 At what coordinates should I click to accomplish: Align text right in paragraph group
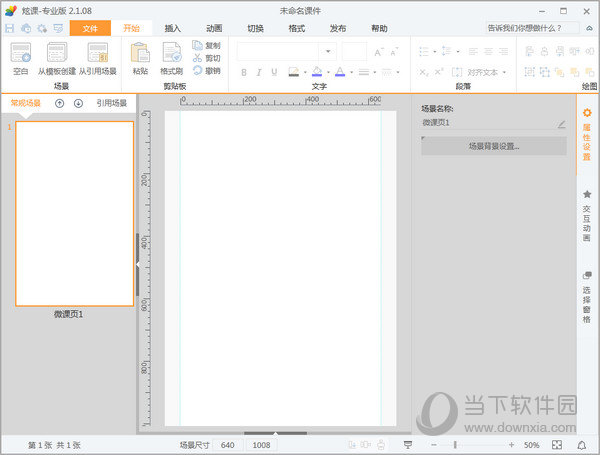coord(504,51)
